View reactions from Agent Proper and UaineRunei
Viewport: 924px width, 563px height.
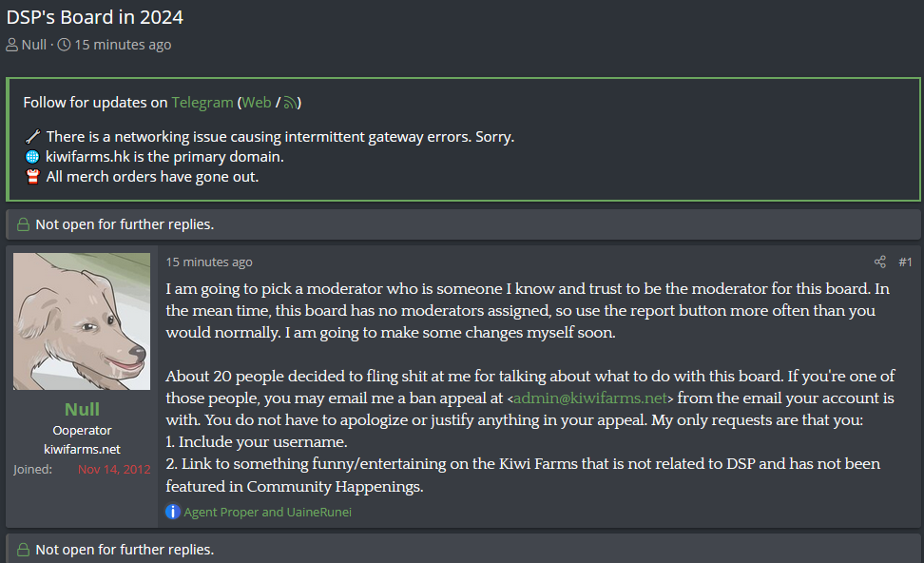[x=267, y=512]
